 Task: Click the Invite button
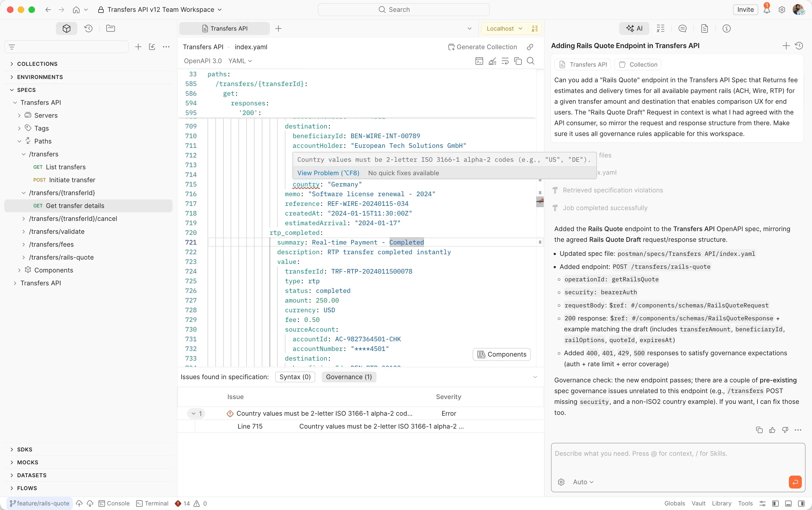pos(745,10)
